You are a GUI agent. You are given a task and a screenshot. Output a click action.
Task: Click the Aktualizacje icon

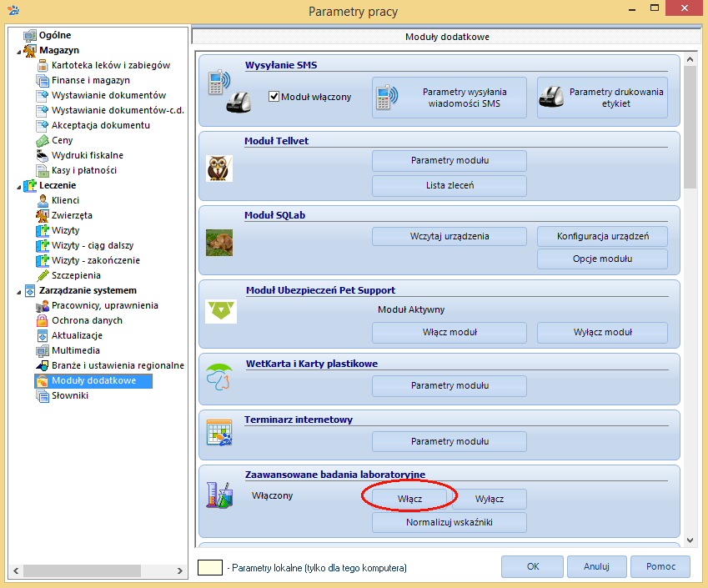click(x=43, y=335)
